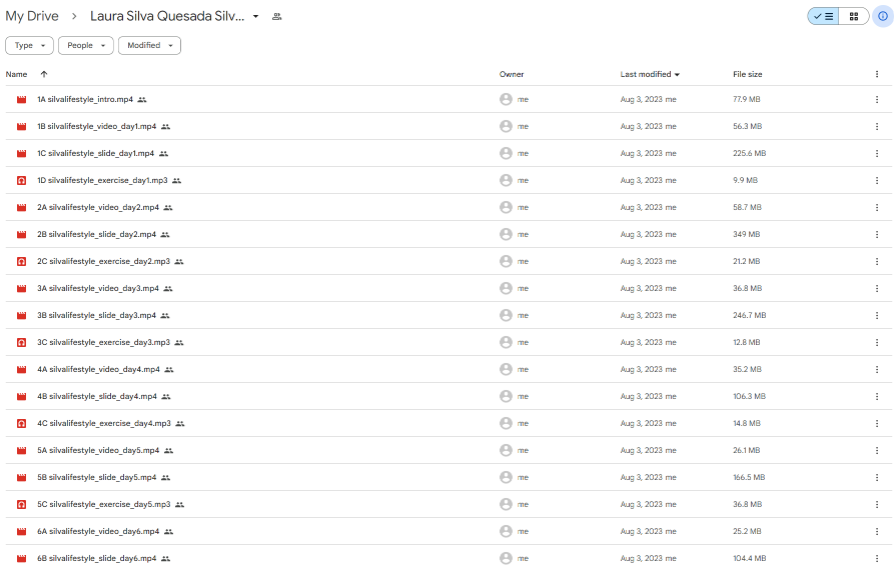
Task: Click column header more options icon
Action: pos(877,74)
